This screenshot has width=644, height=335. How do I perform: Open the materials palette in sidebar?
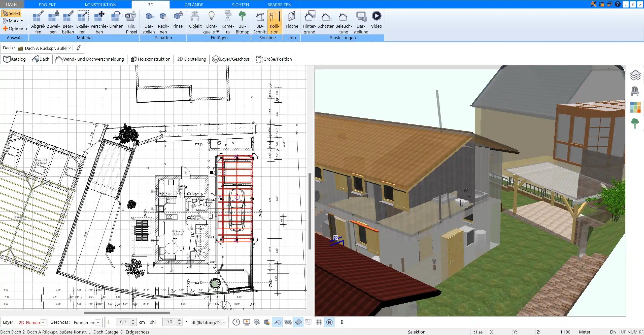click(x=635, y=107)
